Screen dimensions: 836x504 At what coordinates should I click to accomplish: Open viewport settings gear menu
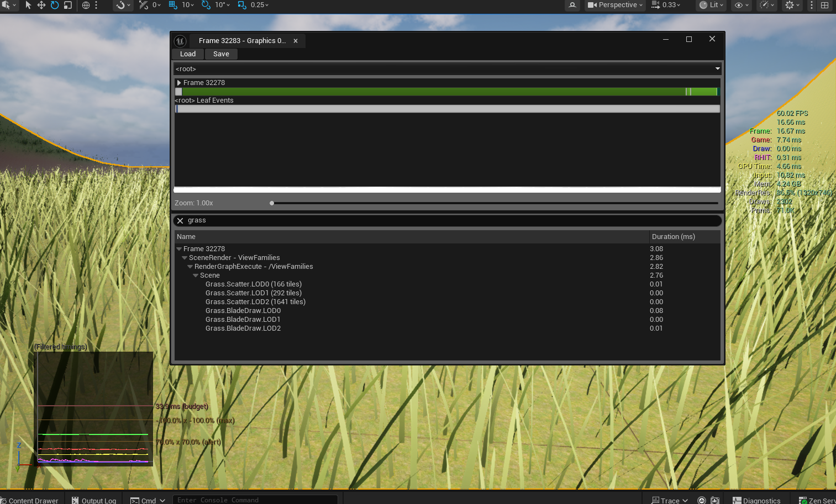(x=792, y=5)
